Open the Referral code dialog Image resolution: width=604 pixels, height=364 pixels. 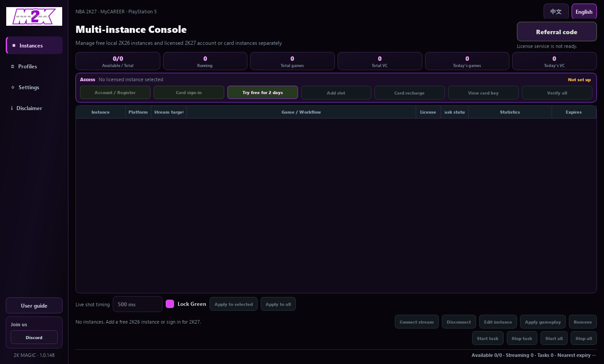click(556, 32)
